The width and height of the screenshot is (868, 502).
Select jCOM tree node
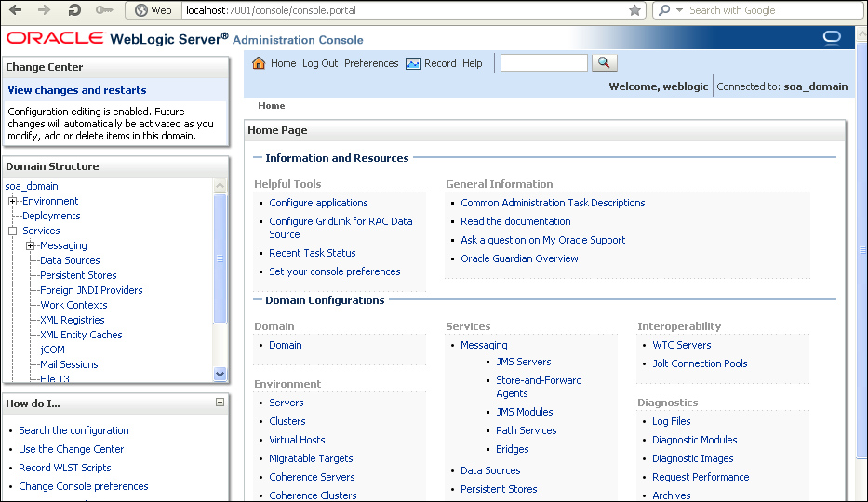pyautogui.click(x=52, y=350)
